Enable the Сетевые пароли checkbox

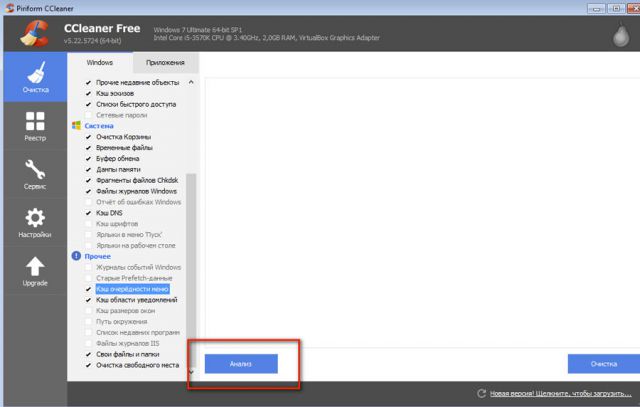(x=89, y=115)
